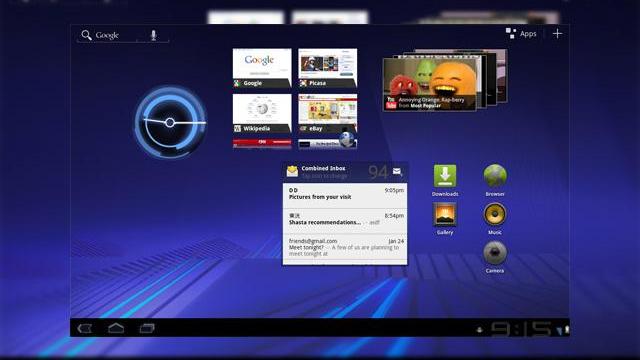Launch the Camera app
This screenshot has height=360, width=640.
[495, 257]
